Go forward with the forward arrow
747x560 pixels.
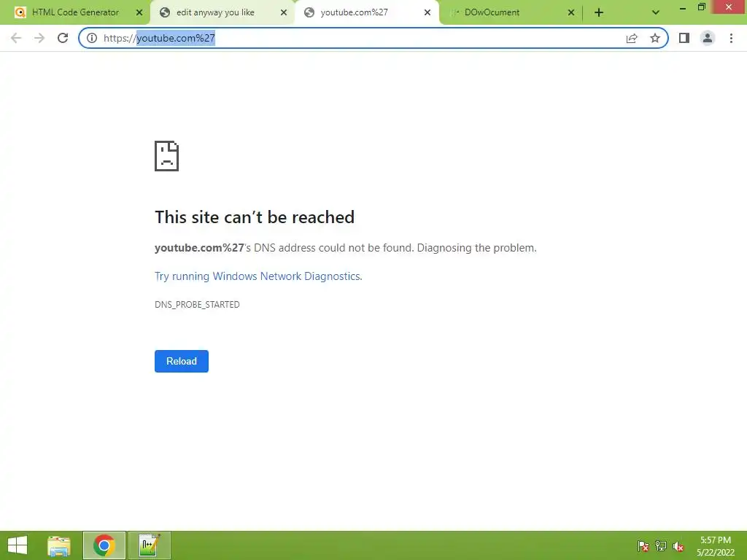pyautogui.click(x=39, y=38)
